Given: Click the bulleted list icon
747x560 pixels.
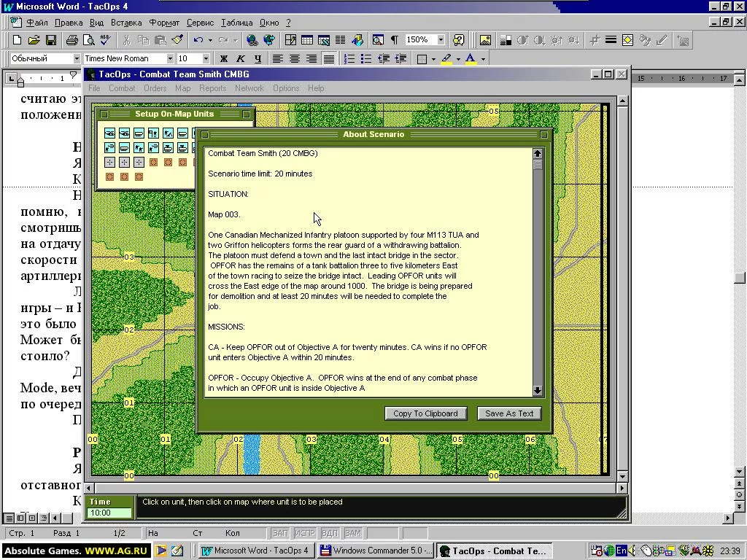Looking at the screenshot, I should click(x=366, y=58).
